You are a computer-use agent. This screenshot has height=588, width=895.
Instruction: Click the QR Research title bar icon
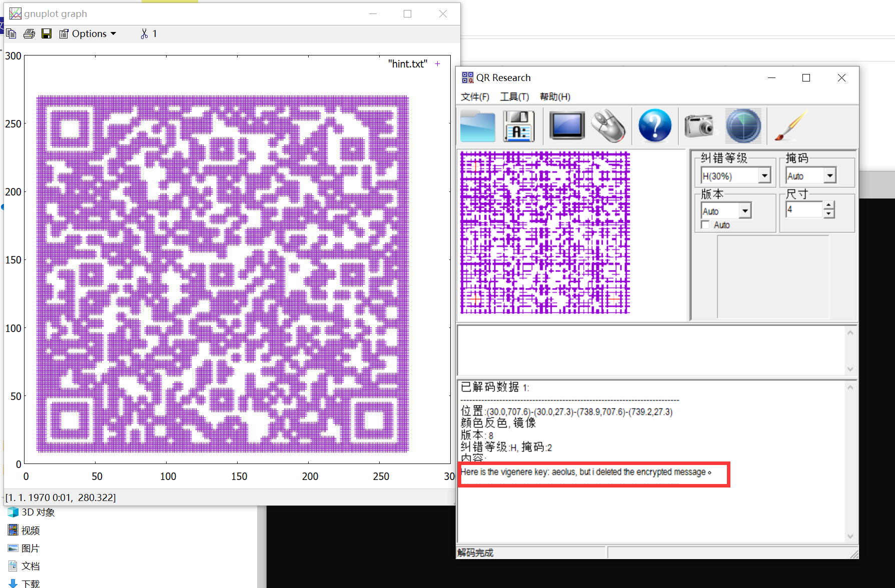tap(467, 77)
